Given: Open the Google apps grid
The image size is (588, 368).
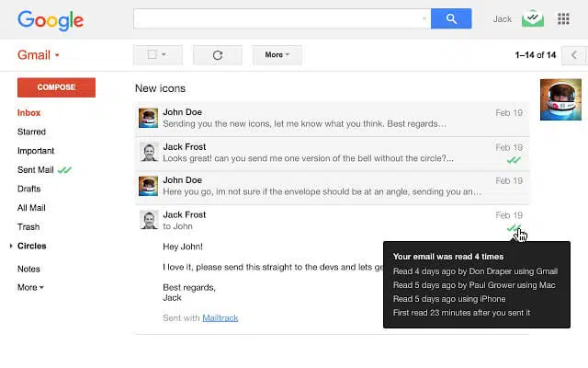Looking at the screenshot, I should click(563, 18).
